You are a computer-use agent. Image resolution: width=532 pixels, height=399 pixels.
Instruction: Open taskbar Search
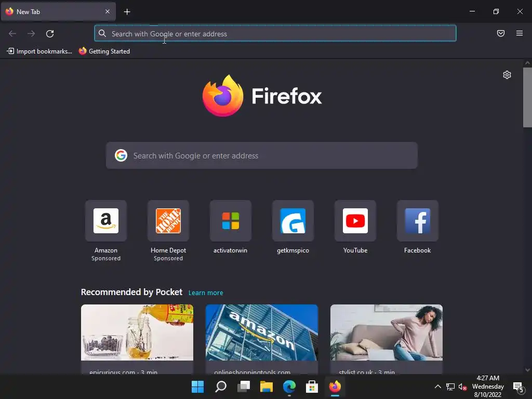[220, 387]
